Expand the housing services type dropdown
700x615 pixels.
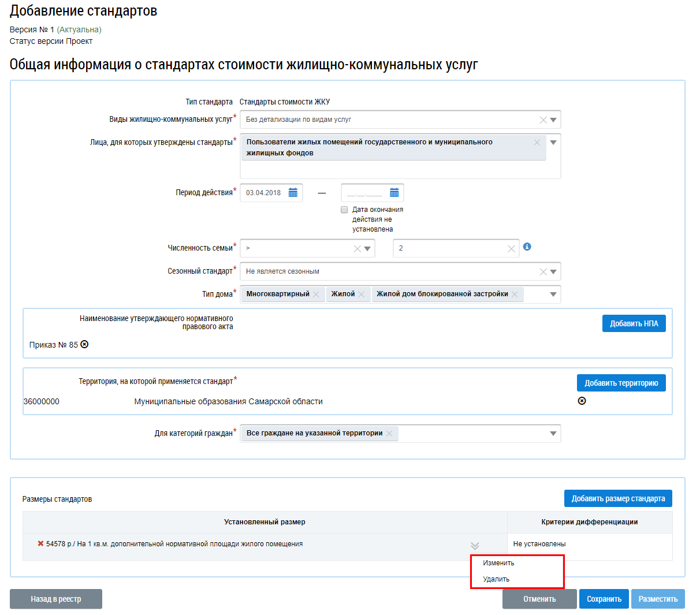[x=553, y=120]
